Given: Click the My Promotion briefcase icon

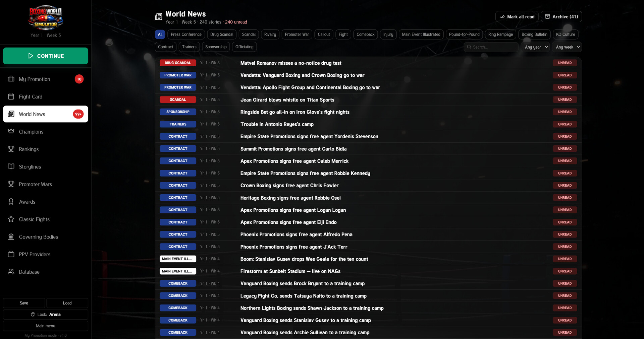Looking at the screenshot, I should point(11,79).
